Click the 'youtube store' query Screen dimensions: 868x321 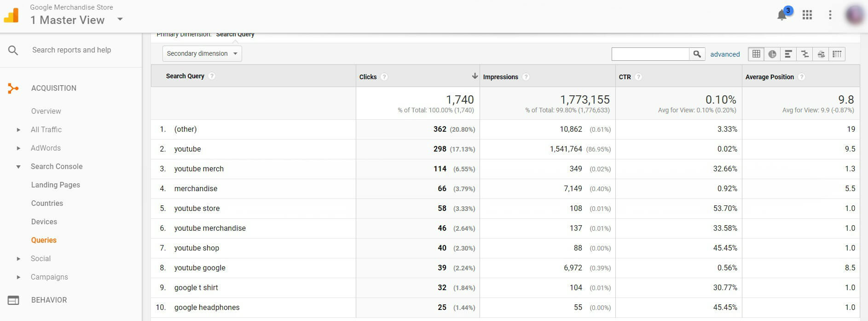coord(197,208)
